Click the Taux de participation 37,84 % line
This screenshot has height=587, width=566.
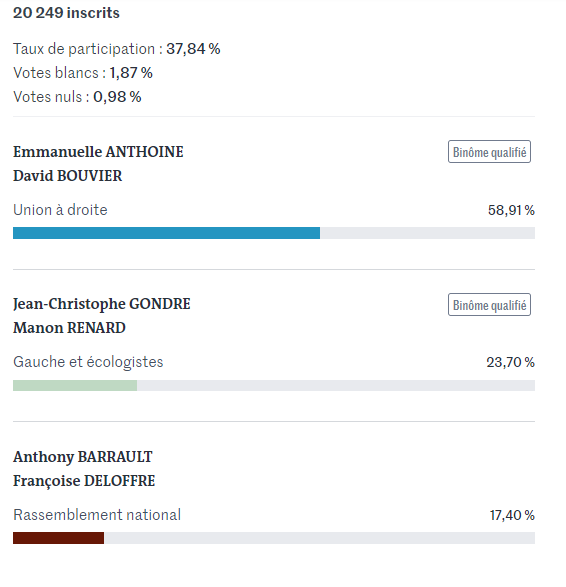coord(116,49)
